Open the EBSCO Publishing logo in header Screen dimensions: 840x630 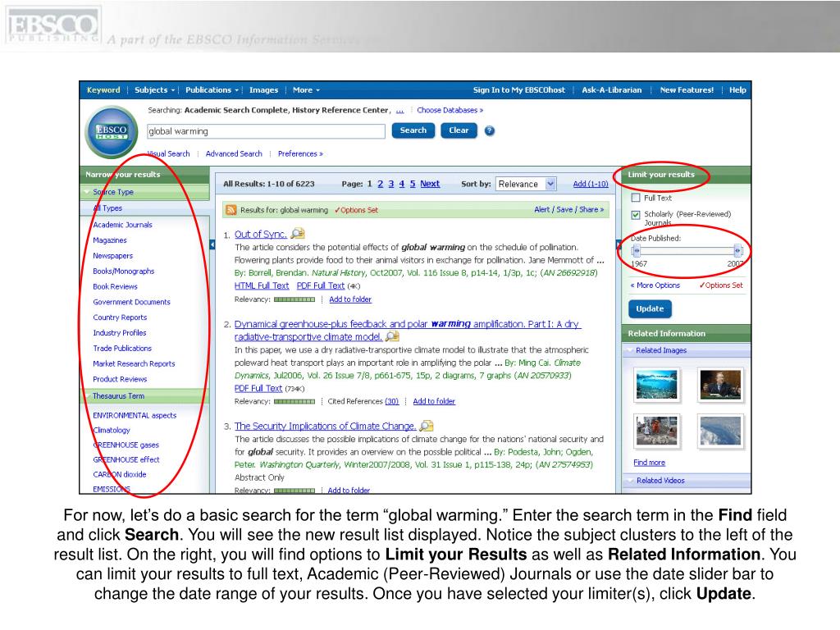pos(53,25)
